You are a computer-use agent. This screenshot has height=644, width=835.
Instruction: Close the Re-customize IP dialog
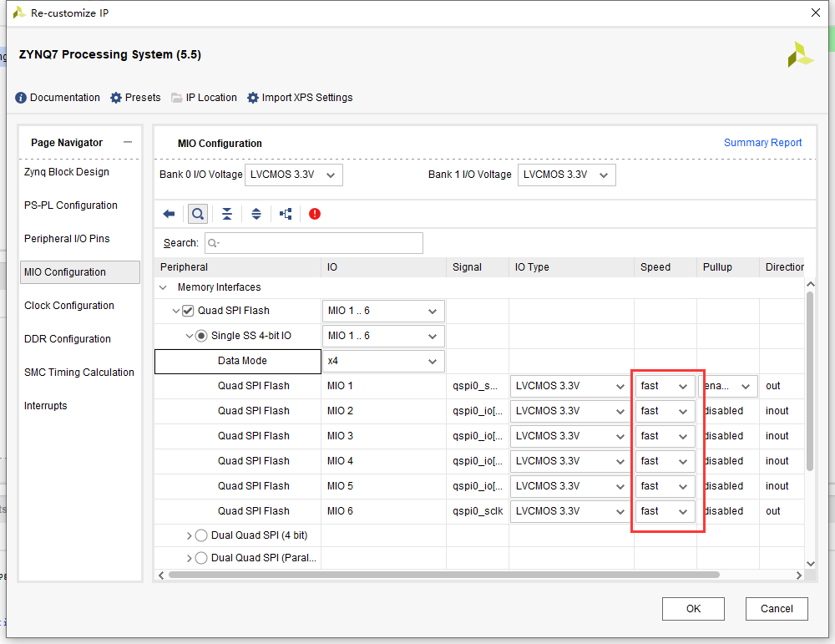pos(815,13)
